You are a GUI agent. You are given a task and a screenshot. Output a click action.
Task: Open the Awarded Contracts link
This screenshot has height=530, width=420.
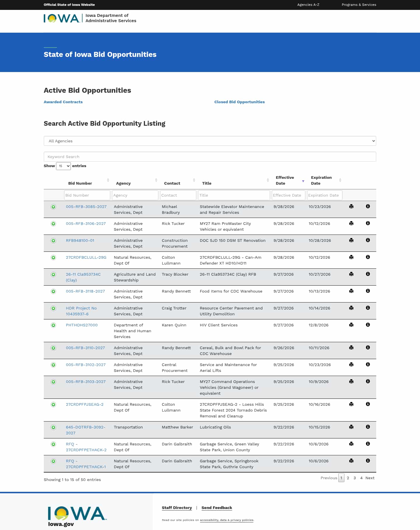[63, 102]
